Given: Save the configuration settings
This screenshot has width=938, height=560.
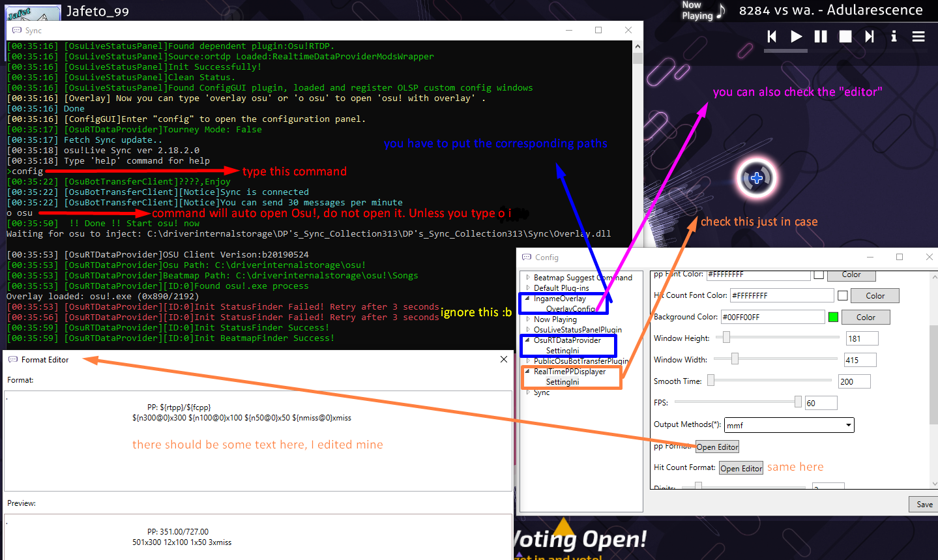Looking at the screenshot, I should coord(924,504).
